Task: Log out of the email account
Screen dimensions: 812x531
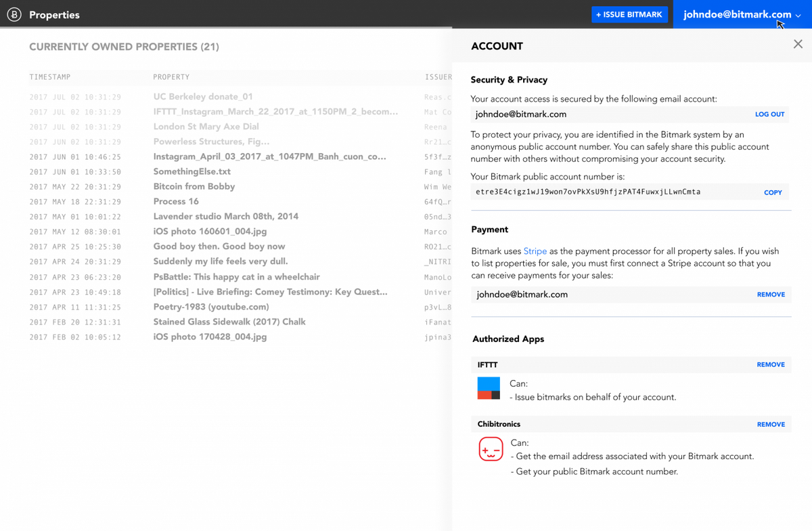Action: [x=769, y=114]
